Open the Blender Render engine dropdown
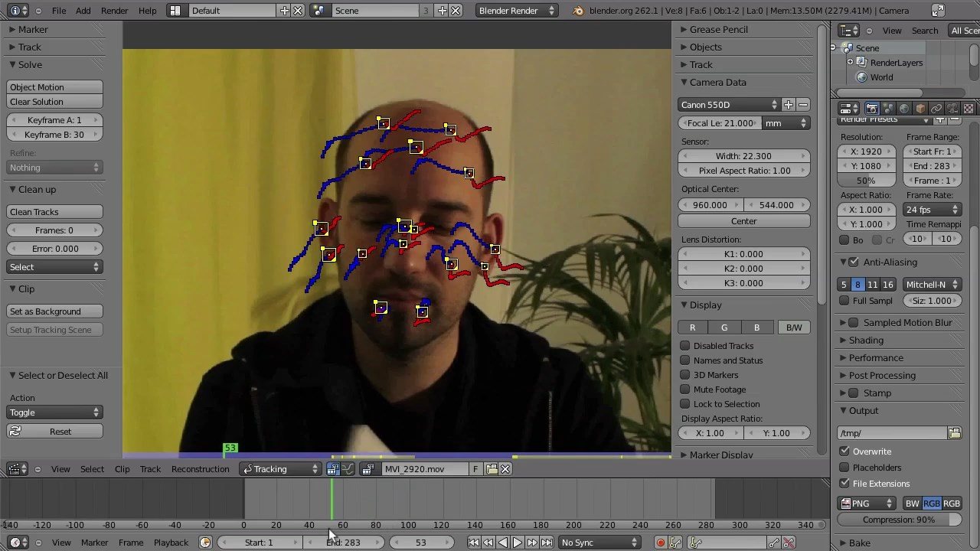This screenshot has height=551, width=980. pyautogui.click(x=516, y=11)
